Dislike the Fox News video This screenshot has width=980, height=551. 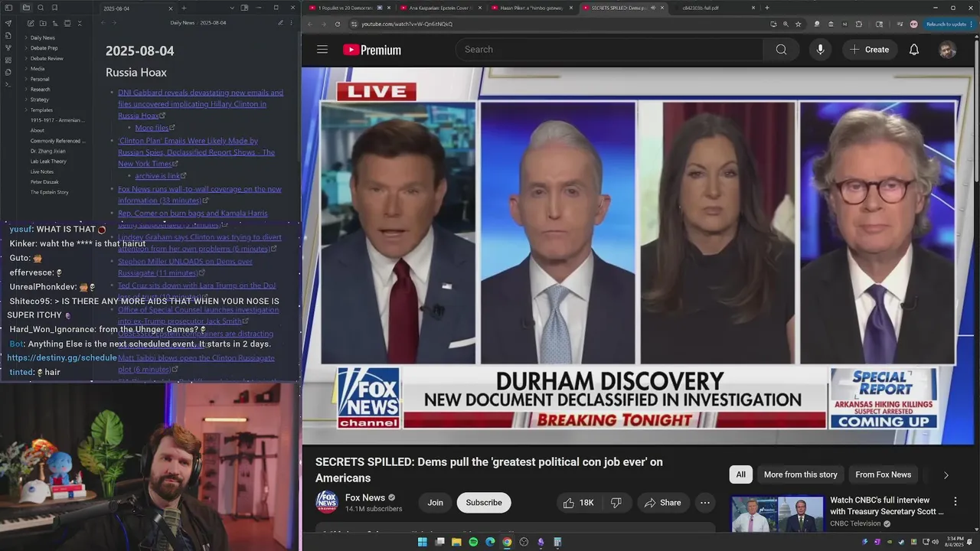616,503
